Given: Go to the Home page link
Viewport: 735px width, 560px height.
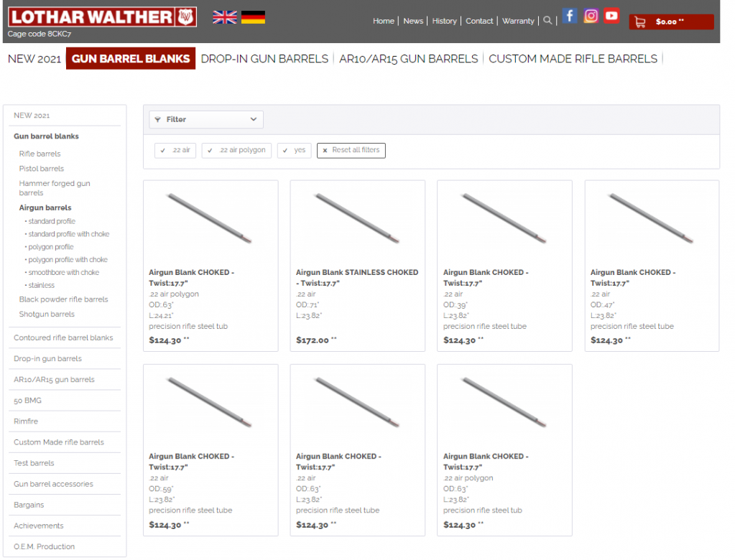Looking at the screenshot, I should pyautogui.click(x=384, y=21).
